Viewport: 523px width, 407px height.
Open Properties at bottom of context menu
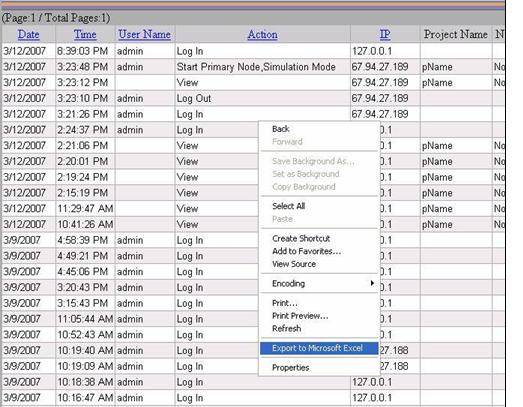pos(291,368)
